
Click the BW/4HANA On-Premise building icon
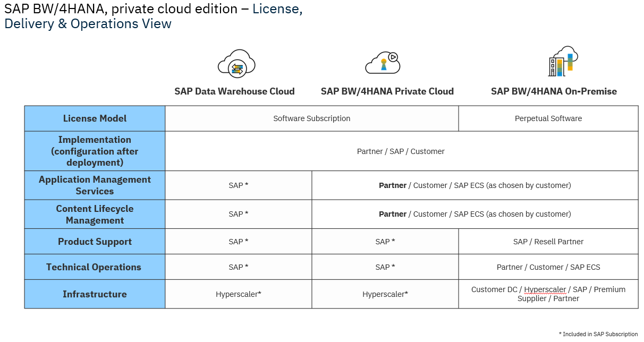pyautogui.click(x=563, y=61)
